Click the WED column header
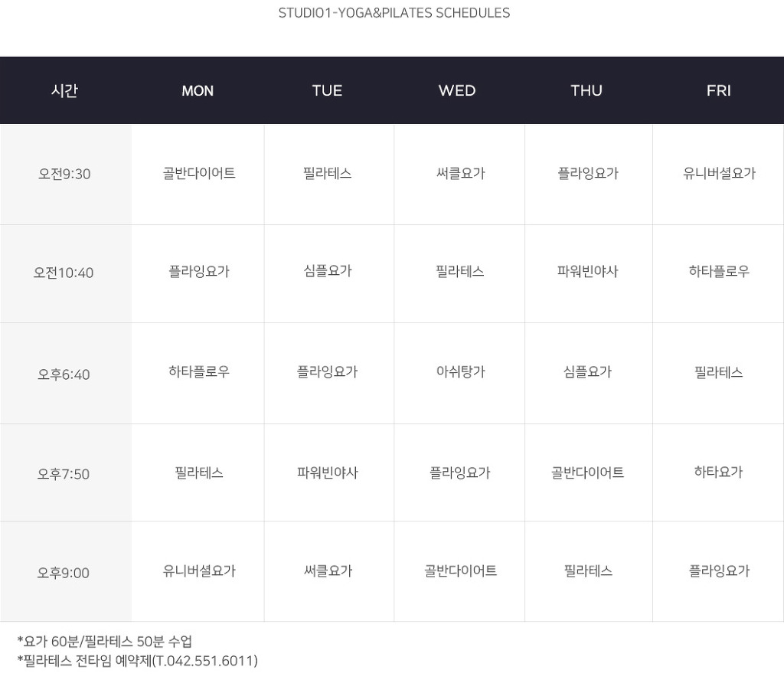The image size is (784, 680). coord(457,90)
